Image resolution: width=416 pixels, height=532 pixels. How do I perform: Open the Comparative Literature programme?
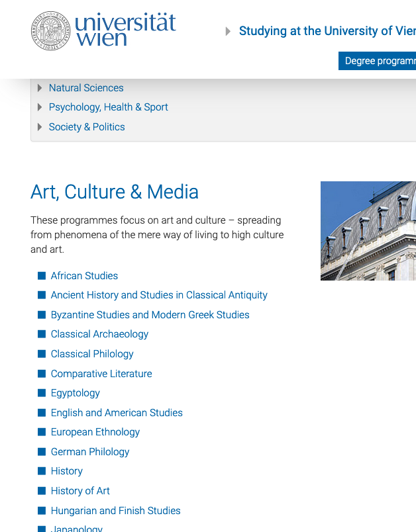101,374
